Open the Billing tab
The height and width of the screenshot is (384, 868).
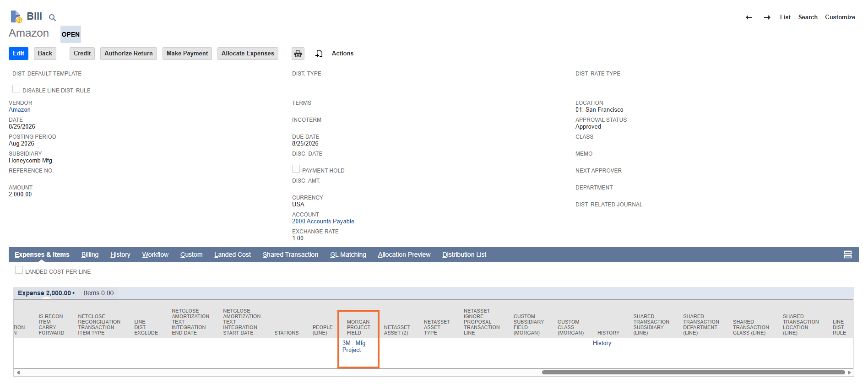coord(90,254)
